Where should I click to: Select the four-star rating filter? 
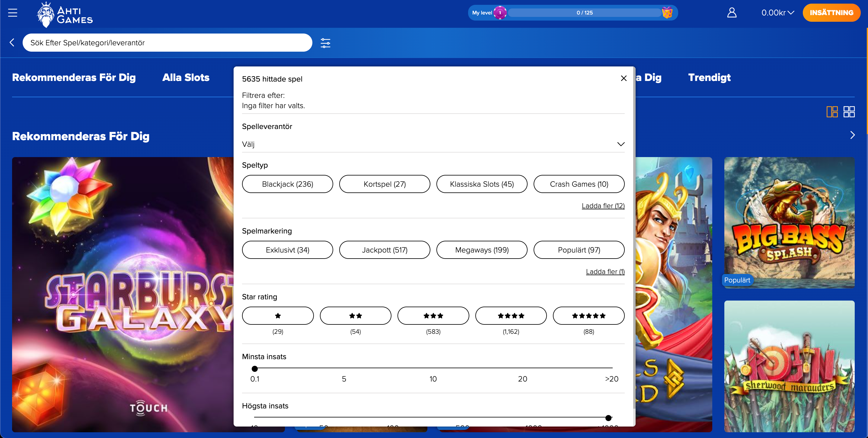[x=511, y=316]
